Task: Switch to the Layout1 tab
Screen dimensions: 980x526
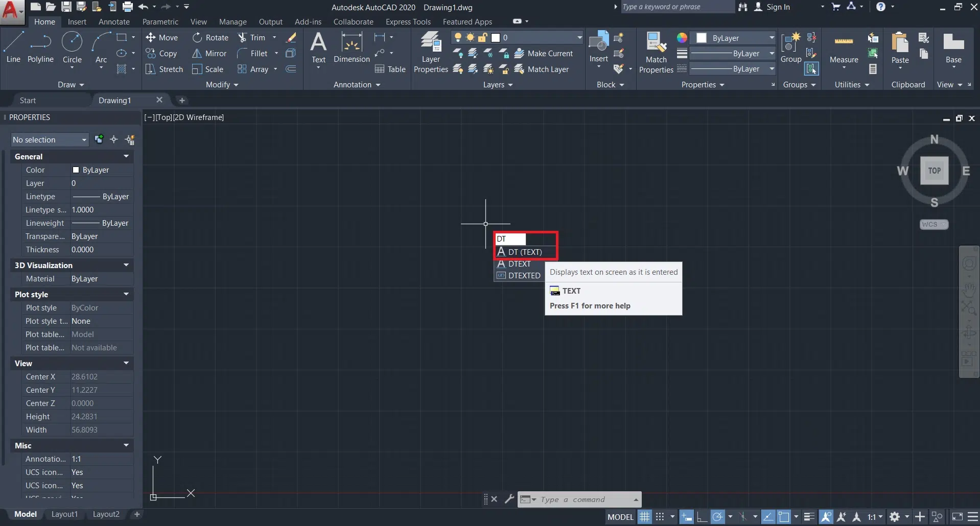Action: pyautogui.click(x=64, y=514)
